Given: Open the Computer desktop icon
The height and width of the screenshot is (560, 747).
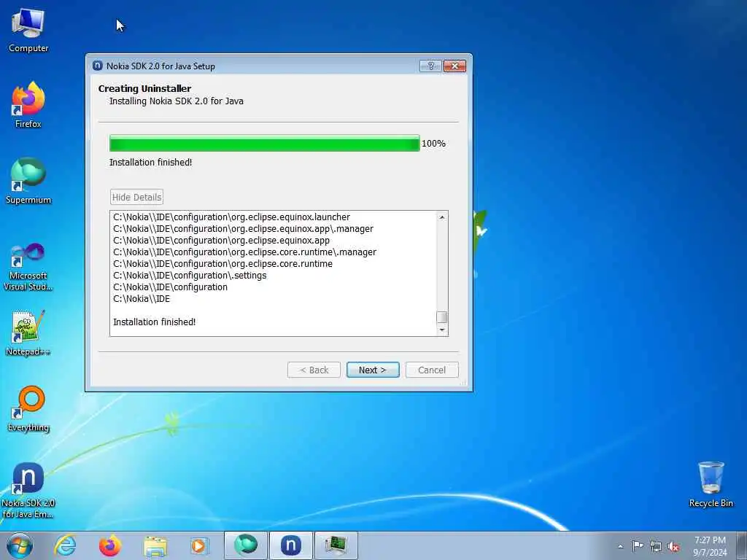Looking at the screenshot, I should [28, 31].
